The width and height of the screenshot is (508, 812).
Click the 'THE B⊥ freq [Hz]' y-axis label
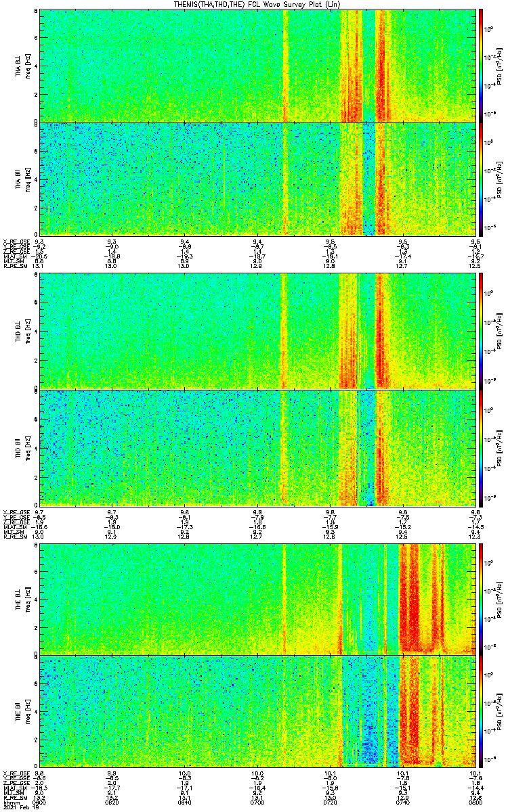tap(22, 598)
